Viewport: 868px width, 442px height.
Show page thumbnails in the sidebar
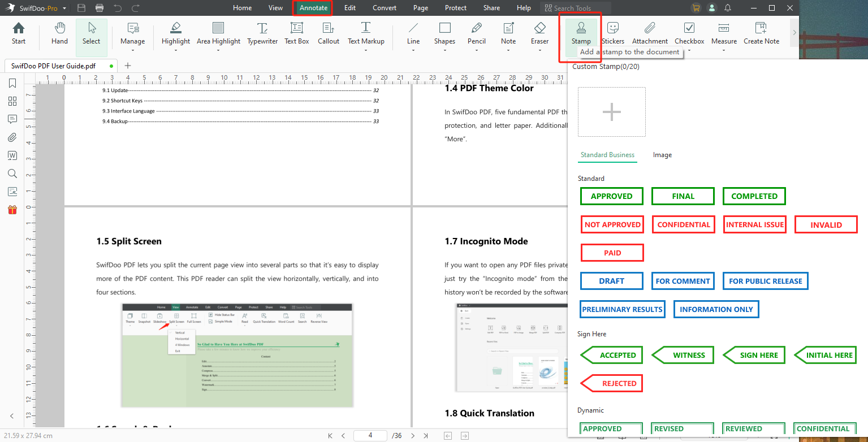click(12, 101)
